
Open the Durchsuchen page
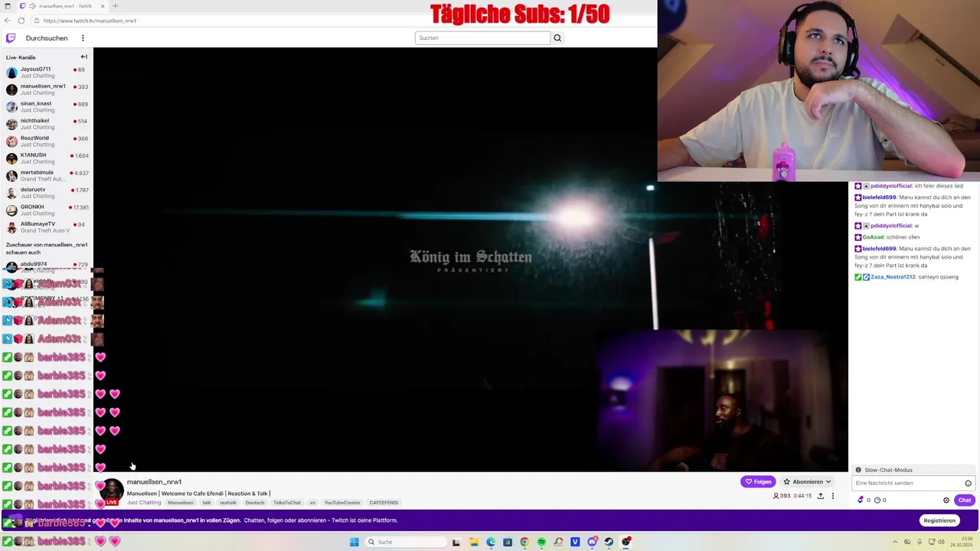tap(47, 37)
